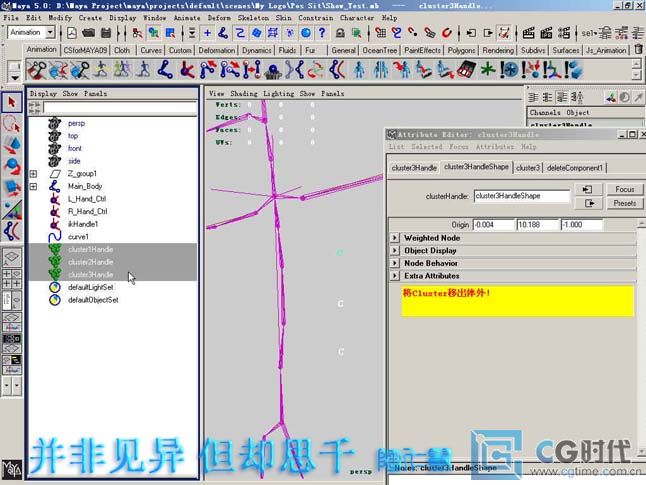
Task: Click the Origin Z field showing -1.000
Action: point(581,225)
